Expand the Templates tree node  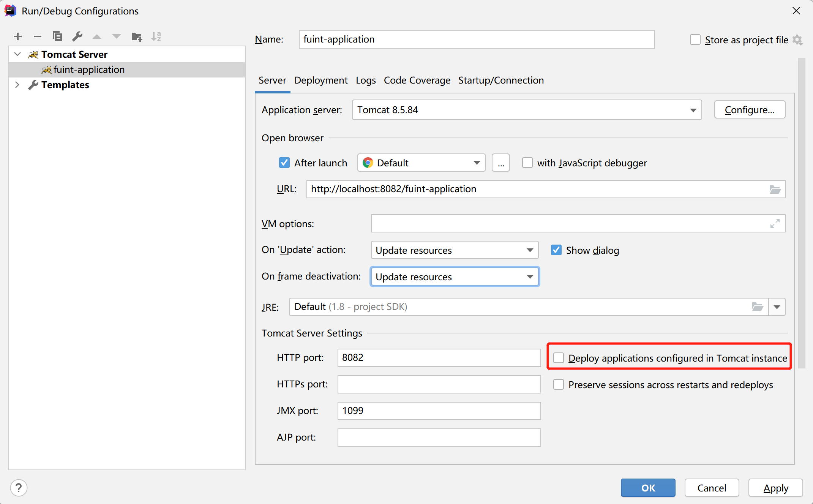[x=17, y=85]
